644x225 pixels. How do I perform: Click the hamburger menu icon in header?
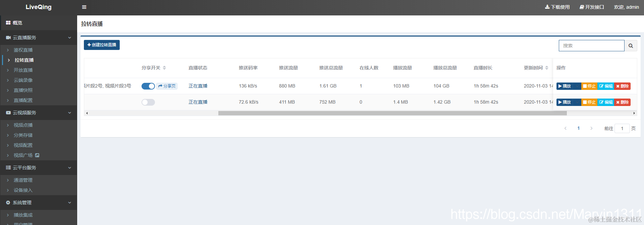[x=84, y=7]
